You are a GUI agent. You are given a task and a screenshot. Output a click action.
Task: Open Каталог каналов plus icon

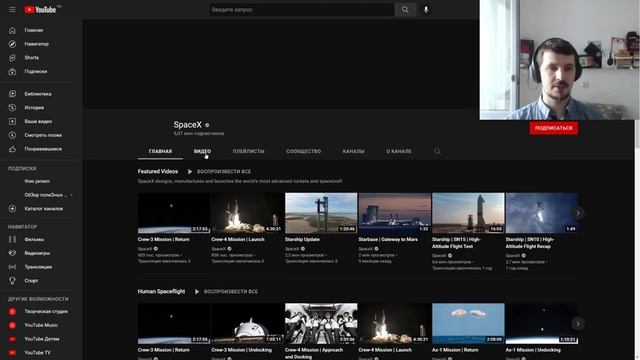tap(12, 209)
